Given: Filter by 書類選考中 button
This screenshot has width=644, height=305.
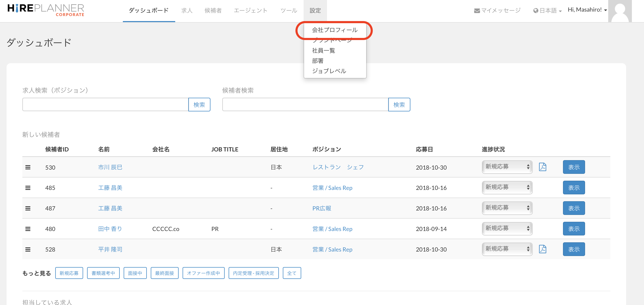Looking at the screenshot, I should click(x=103, y=273).
